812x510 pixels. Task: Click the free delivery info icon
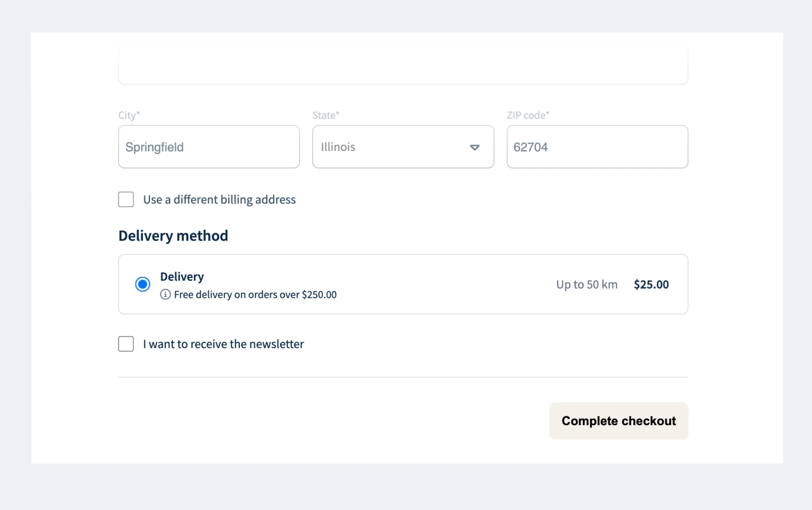point(165,294)
